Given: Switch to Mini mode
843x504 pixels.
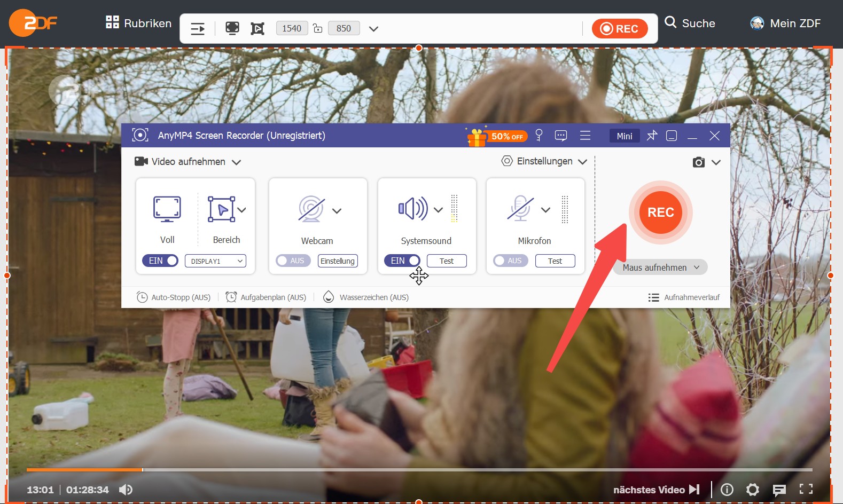Looking at the screenshot, I should click(x=625, y=136).
